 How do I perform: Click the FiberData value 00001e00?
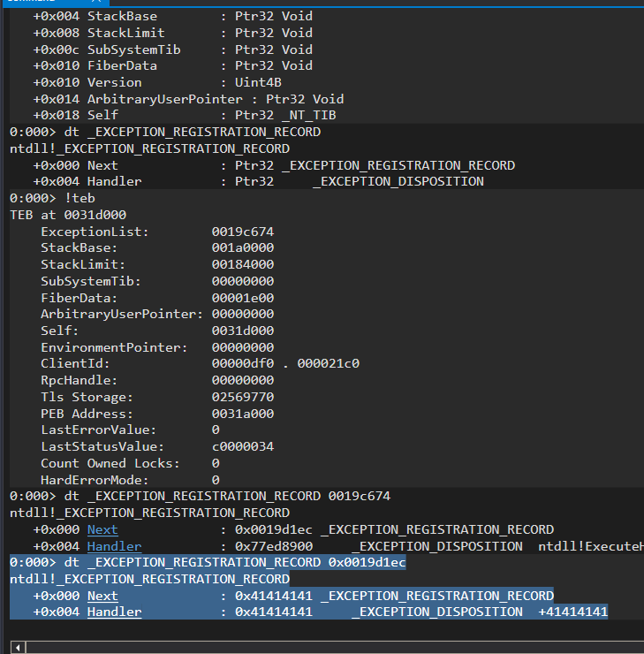(x=242, y=298)
